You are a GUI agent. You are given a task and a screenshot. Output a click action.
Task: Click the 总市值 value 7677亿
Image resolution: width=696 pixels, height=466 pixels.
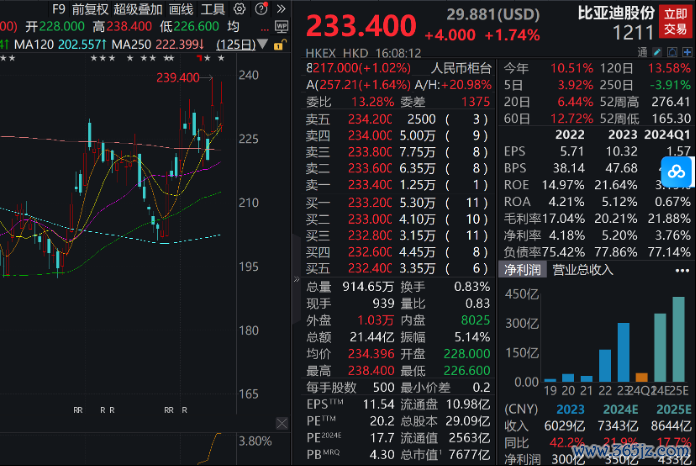pyautogui.click(x=469, y=455)
